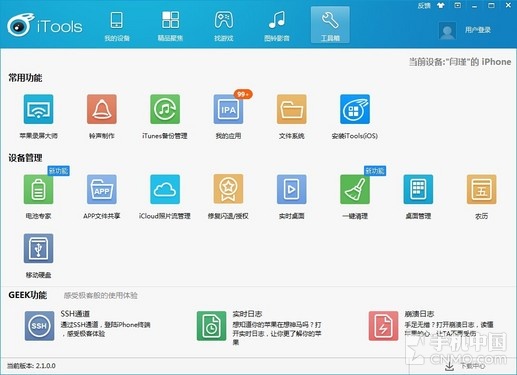Open 农历 lunar calendar icon
Image resolution: width=517 pixels, height=375 pixels.
pos(482,189)
